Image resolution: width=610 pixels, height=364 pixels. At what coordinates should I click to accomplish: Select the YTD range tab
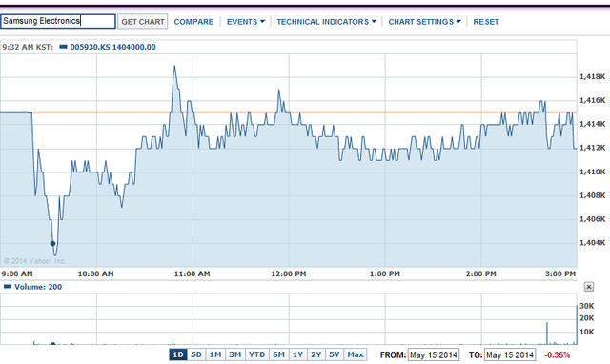[x=256, y=354]
